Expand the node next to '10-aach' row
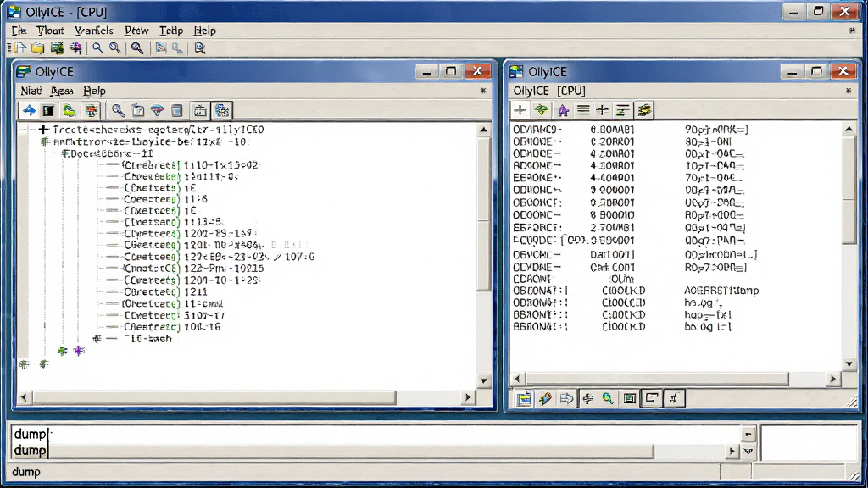 [97, 339]
